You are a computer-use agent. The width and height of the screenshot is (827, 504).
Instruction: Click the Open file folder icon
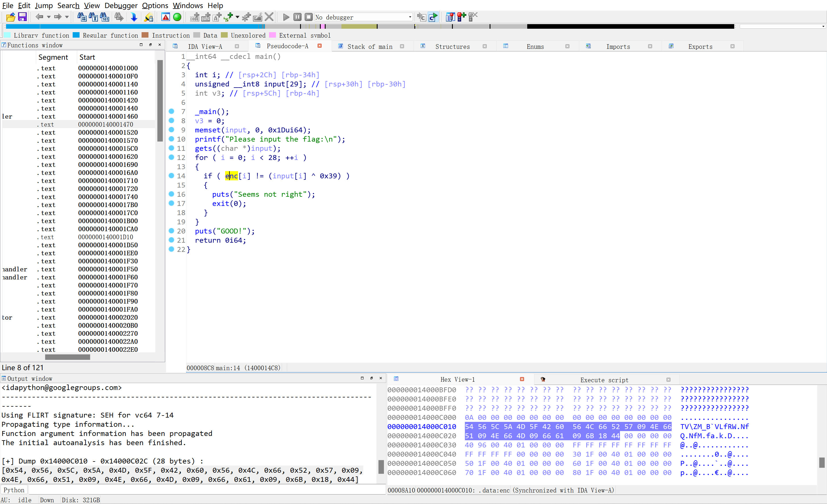click(11, 17)
